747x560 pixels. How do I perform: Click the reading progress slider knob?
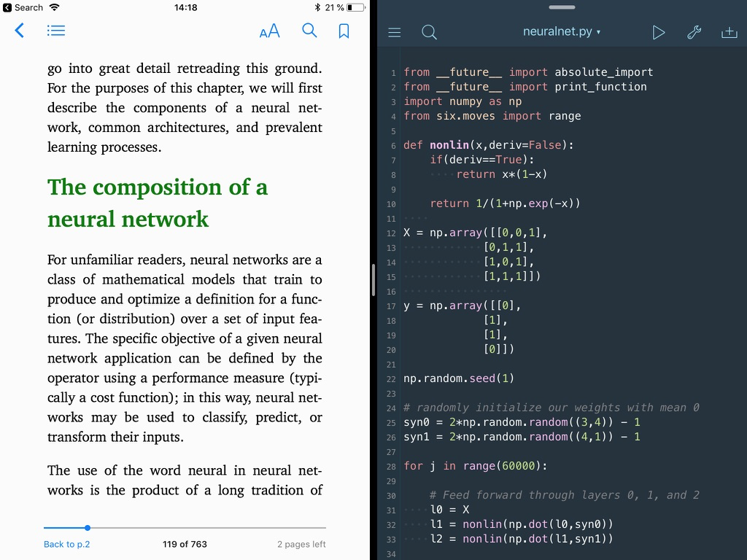point(88,528)
